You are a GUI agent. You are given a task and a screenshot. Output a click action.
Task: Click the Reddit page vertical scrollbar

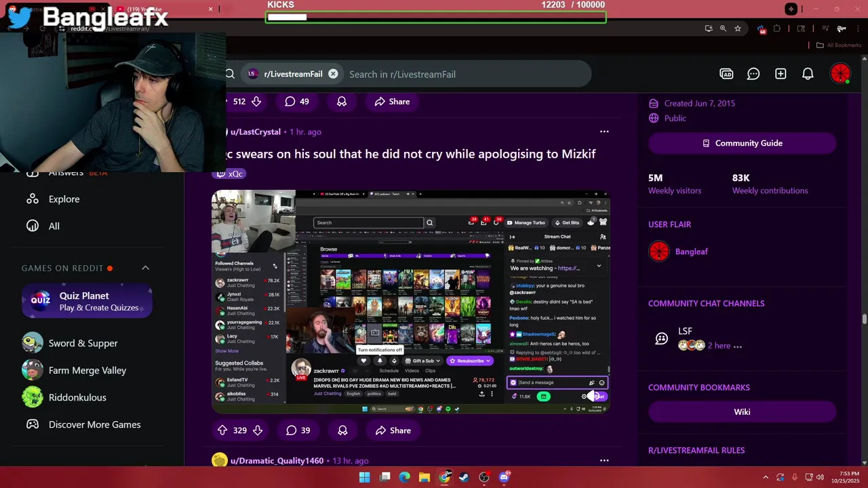[x=864, y=319]
